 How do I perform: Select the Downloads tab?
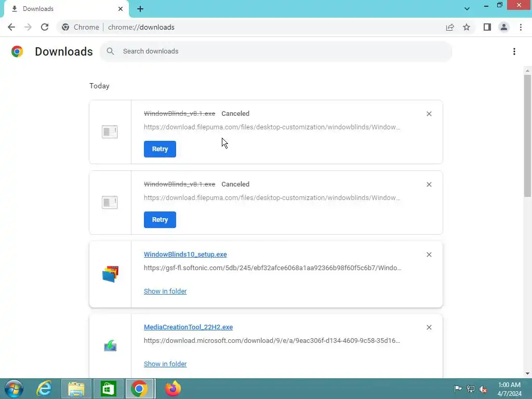pos(66,9)
